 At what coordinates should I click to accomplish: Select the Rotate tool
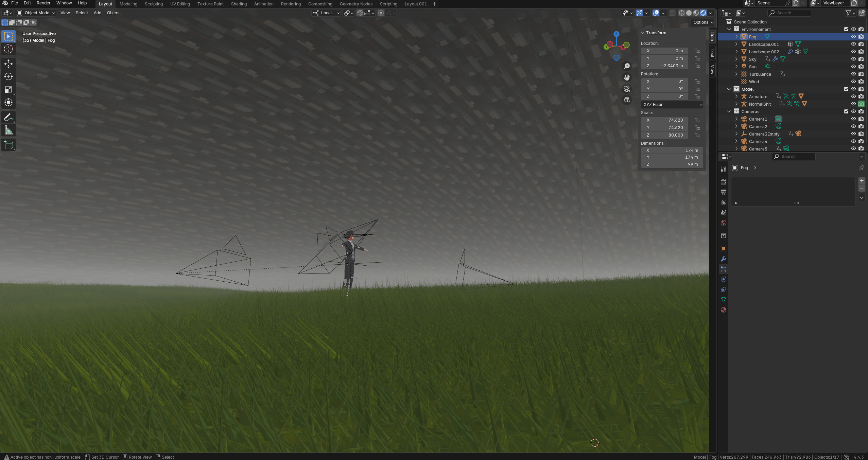pyautogui.click(x=8, y=76)
